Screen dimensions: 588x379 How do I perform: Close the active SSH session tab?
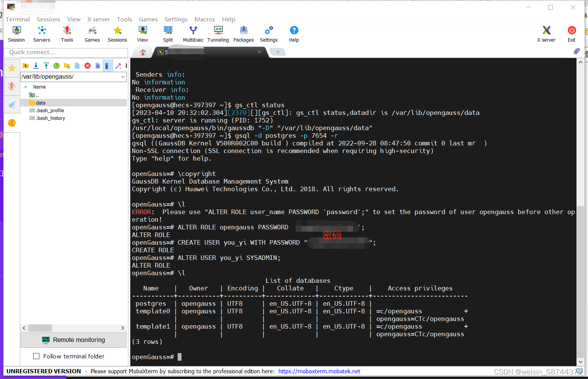tap(259, 52)
